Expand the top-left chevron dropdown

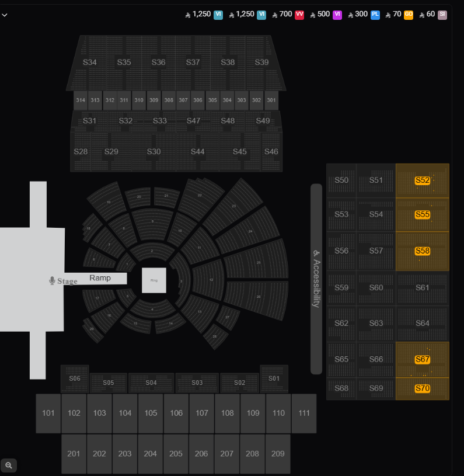[4, 15]
